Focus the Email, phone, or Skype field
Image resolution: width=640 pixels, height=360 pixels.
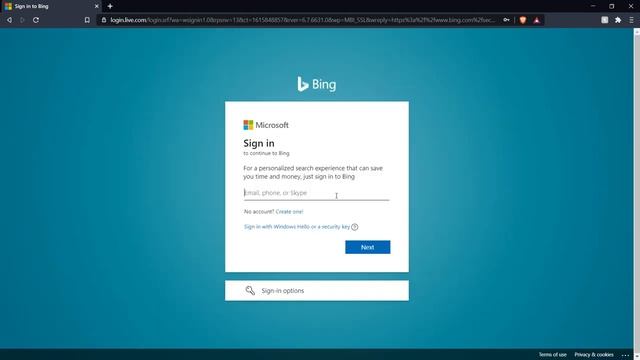click(x=316, y=193)
